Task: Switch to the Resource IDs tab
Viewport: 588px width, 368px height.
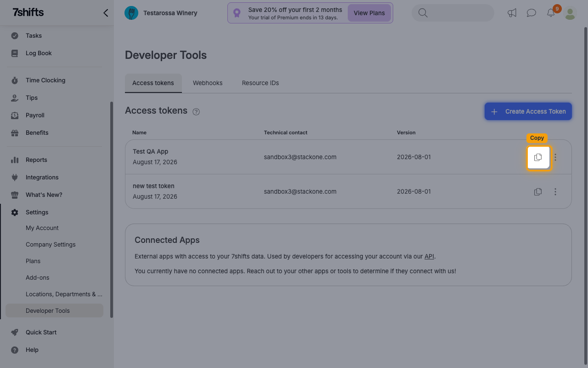Action: 260,83
